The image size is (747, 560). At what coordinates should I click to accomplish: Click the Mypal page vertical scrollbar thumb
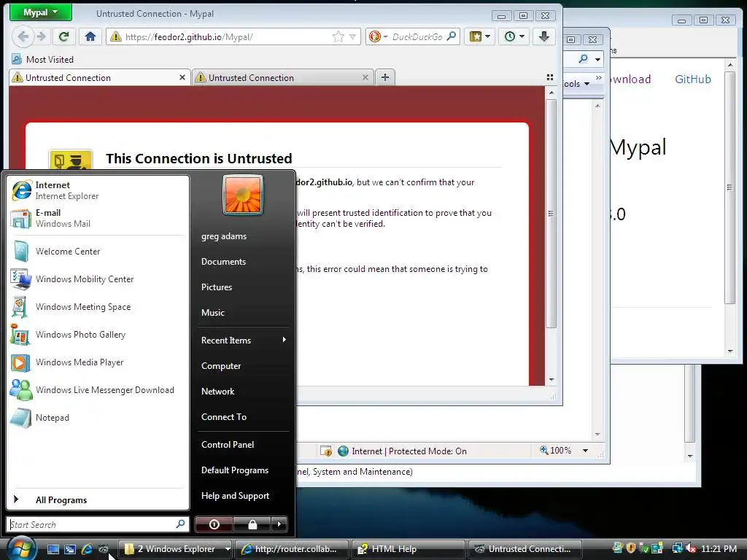tap(551, 214)
